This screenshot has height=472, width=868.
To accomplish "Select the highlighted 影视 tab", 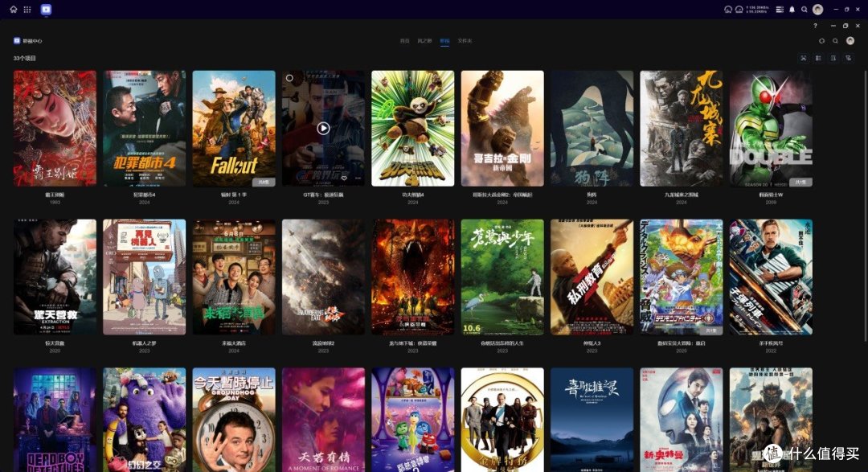I will (x=444, y=41).
